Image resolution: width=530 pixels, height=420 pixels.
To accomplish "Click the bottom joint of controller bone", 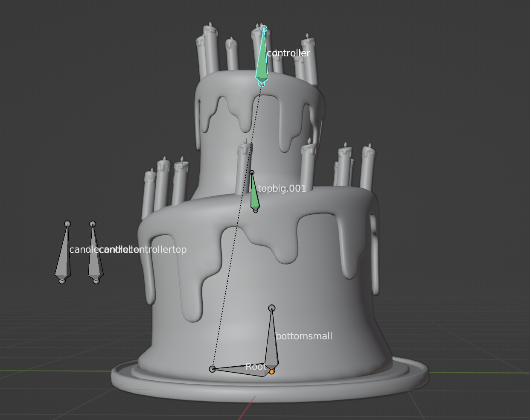I will [262, 84].
